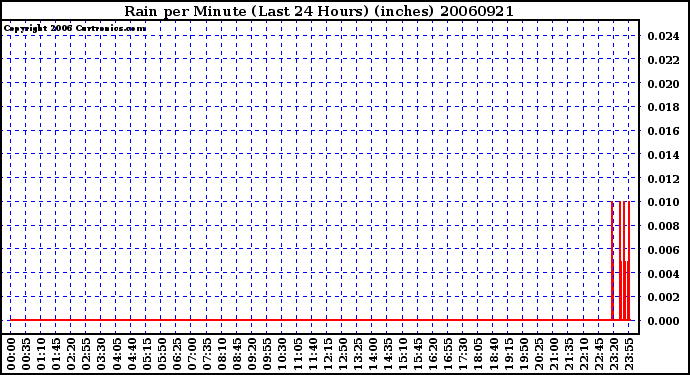Click the 0.000 y-axis label
Screen dimensions: 690x375
tap(663, 321)
